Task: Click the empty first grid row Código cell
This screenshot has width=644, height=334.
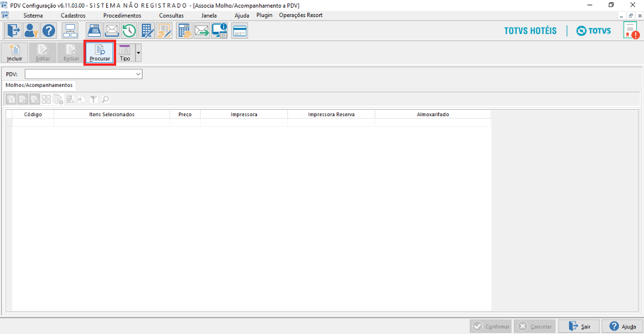Action: (x=33, y=123)
